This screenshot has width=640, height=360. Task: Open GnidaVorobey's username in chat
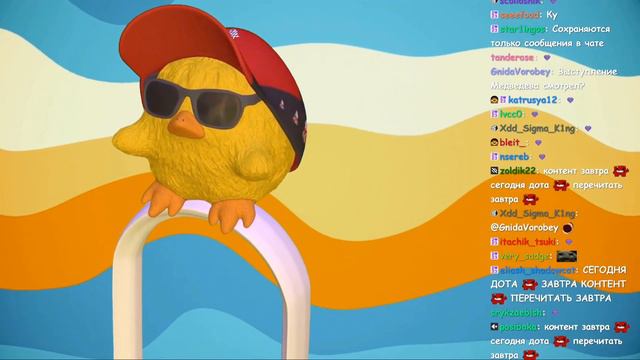520,72
